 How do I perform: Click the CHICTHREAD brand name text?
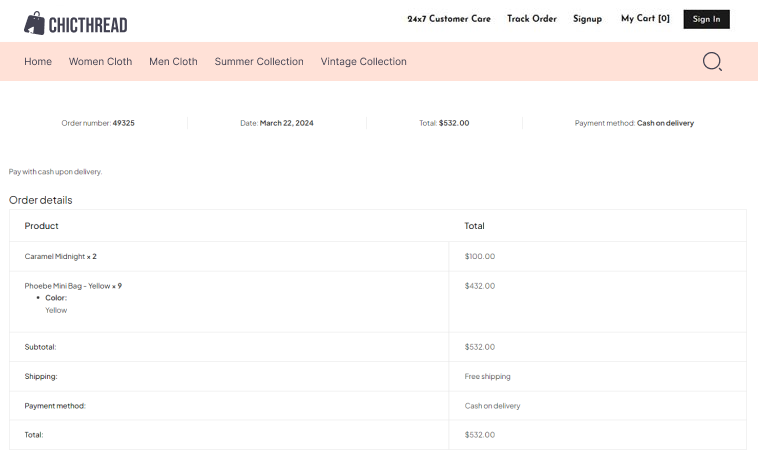[88, 25]
